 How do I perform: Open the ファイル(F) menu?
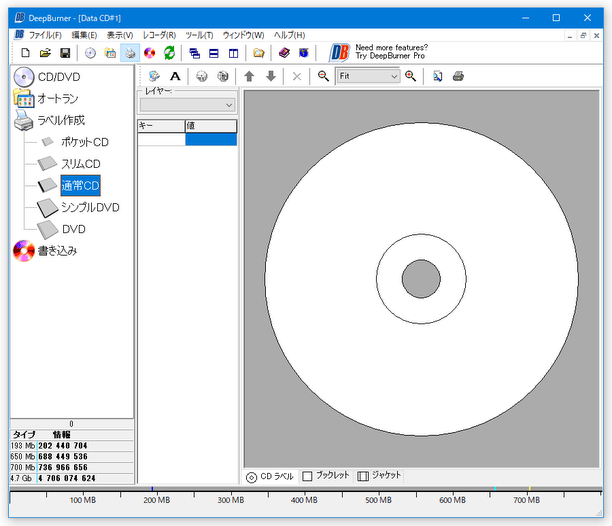45,35
